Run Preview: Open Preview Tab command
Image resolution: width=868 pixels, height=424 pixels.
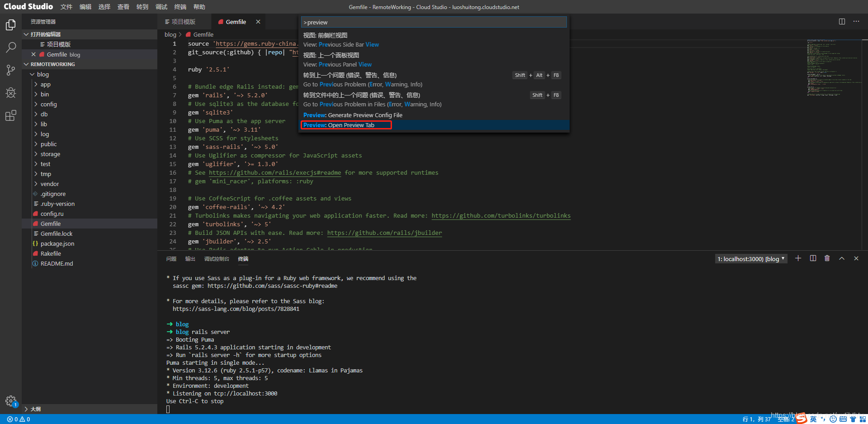pos(434,125)
